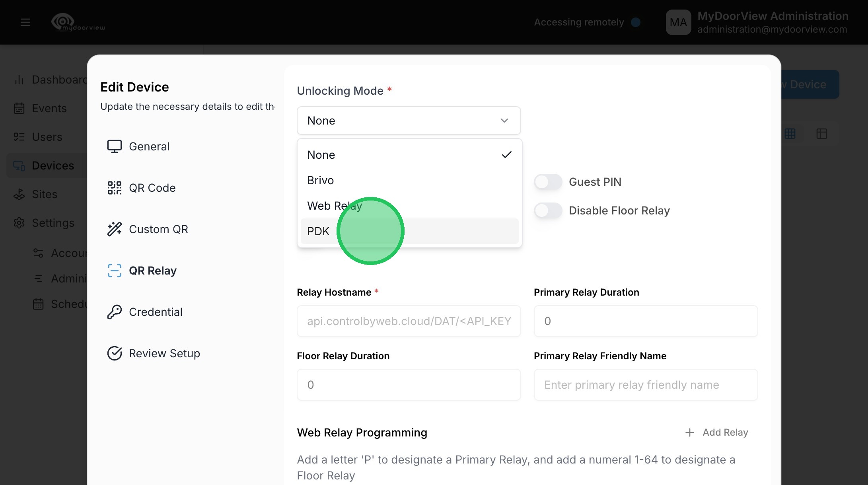Open Events in the sidebar

click(x=49, y=108)
